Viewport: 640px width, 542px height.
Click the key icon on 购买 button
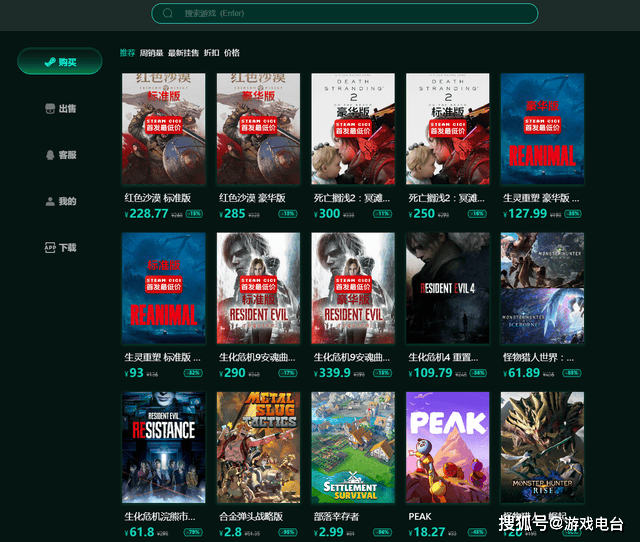50,62
